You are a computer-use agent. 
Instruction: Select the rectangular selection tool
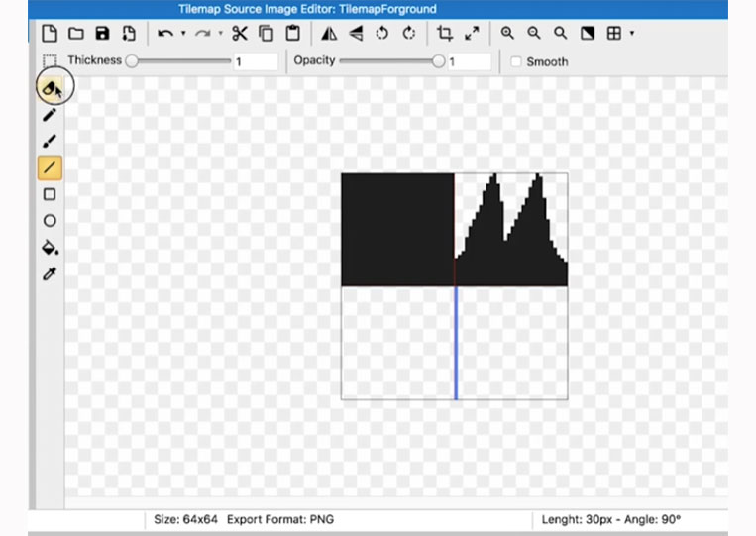coord(50,60)
